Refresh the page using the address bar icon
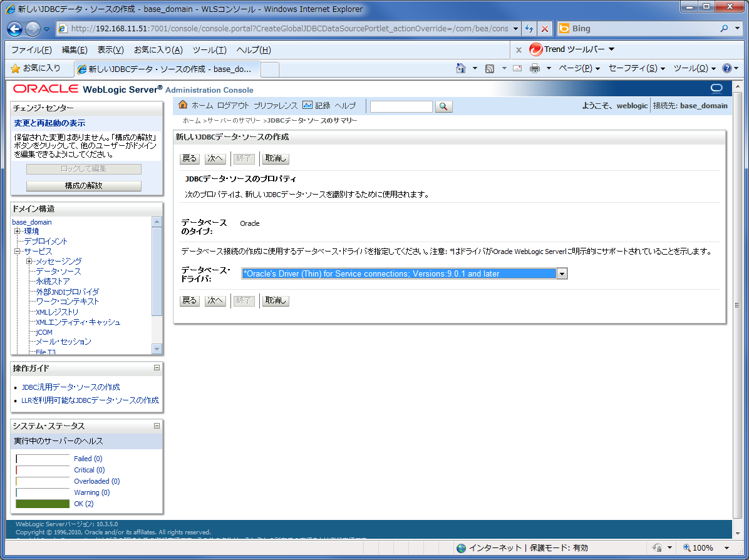This screenshot has height=560, width=749. [529, 29]
